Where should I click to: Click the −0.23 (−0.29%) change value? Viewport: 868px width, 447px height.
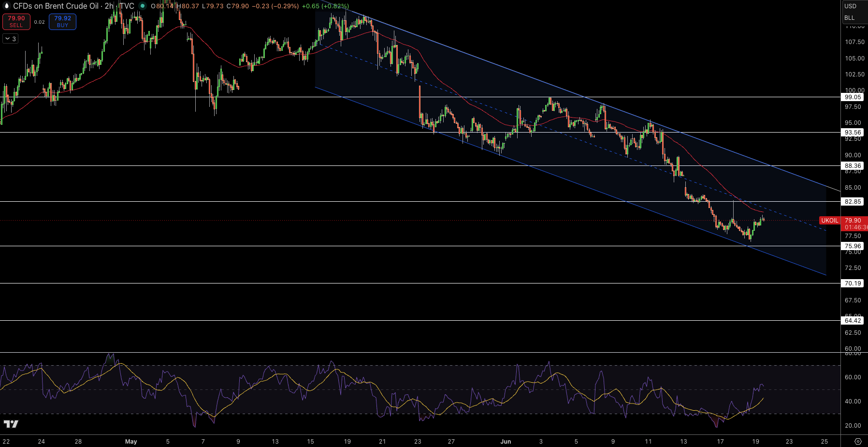pyautogui.click(x=275, y=6)
